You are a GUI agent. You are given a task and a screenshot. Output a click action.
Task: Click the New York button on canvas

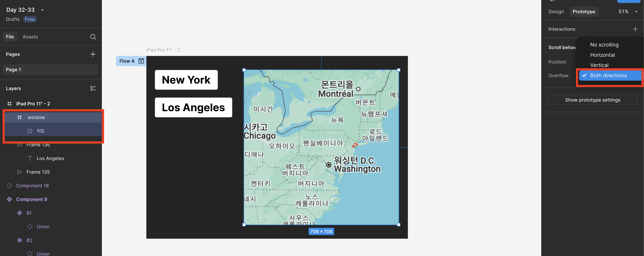click(186, 80)
